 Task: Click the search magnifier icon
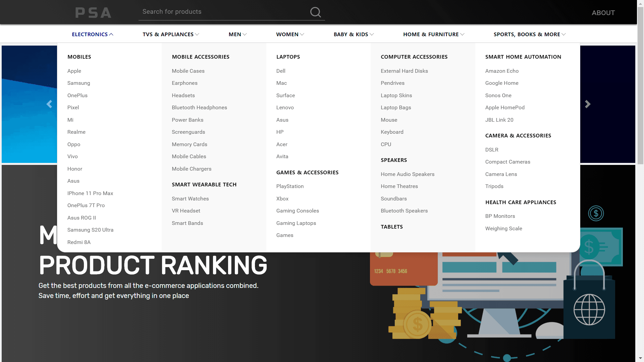click(315, 12)
